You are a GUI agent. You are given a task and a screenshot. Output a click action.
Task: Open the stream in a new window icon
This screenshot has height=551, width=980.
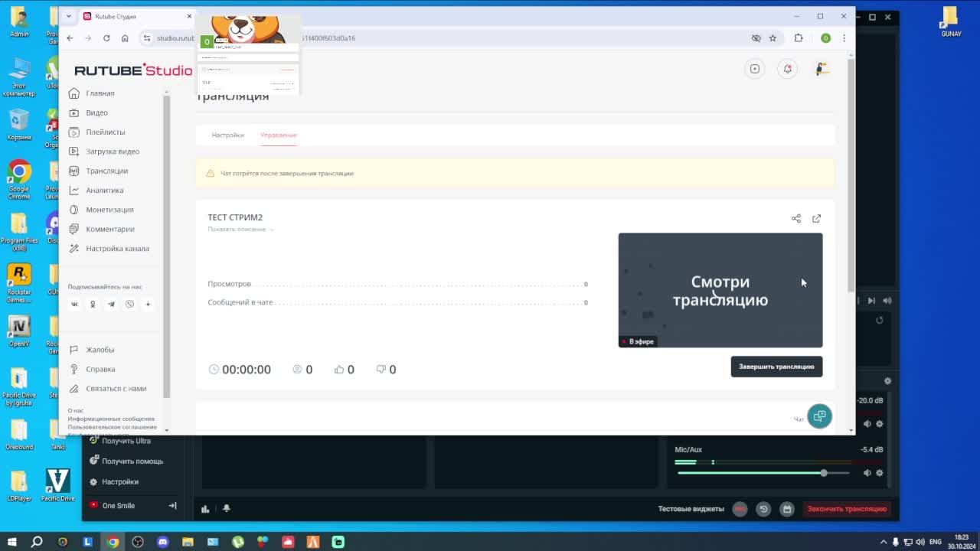(816, 218)
